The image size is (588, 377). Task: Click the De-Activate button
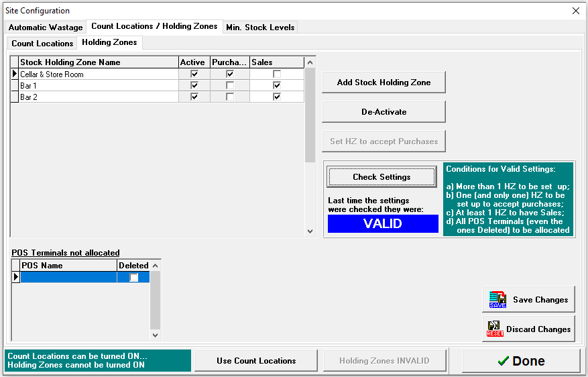pyautogui.click(x=384, y=112)
